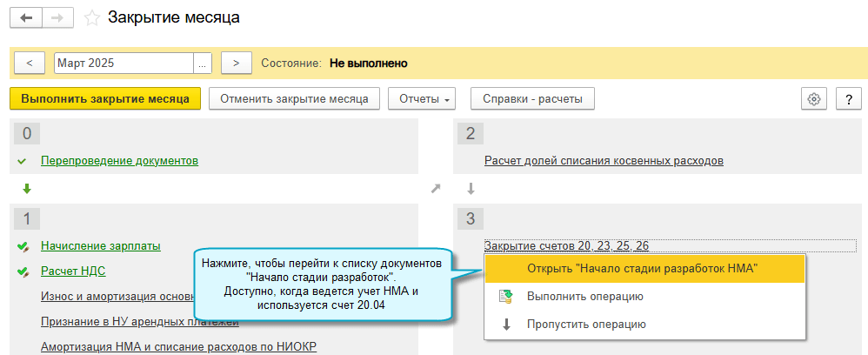The image size is (868, 355).
Task: Open Расчет долей списания косвенных расходов
Action: click(604, 161)
